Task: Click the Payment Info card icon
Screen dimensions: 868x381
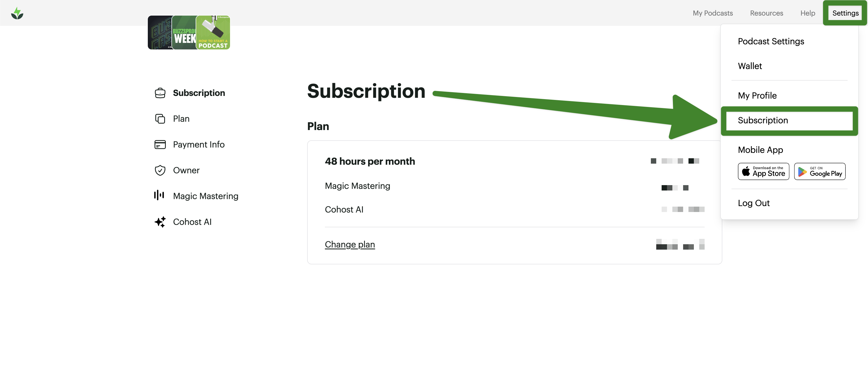Action: tap(160, 145)
